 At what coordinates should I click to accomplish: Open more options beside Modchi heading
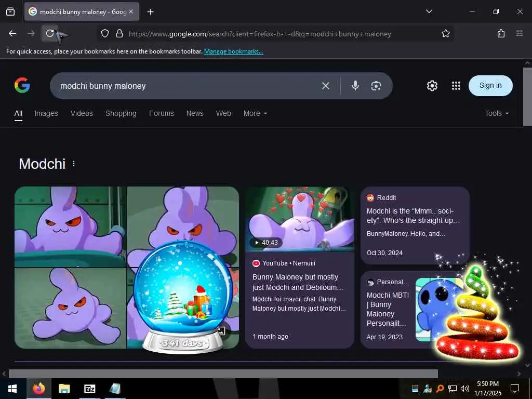[x=74, y=164]
